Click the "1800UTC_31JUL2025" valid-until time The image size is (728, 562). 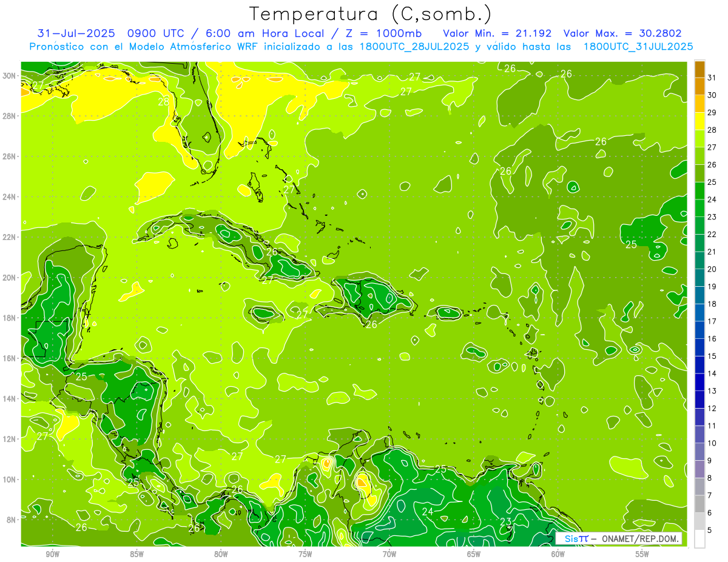click(638, 46)
